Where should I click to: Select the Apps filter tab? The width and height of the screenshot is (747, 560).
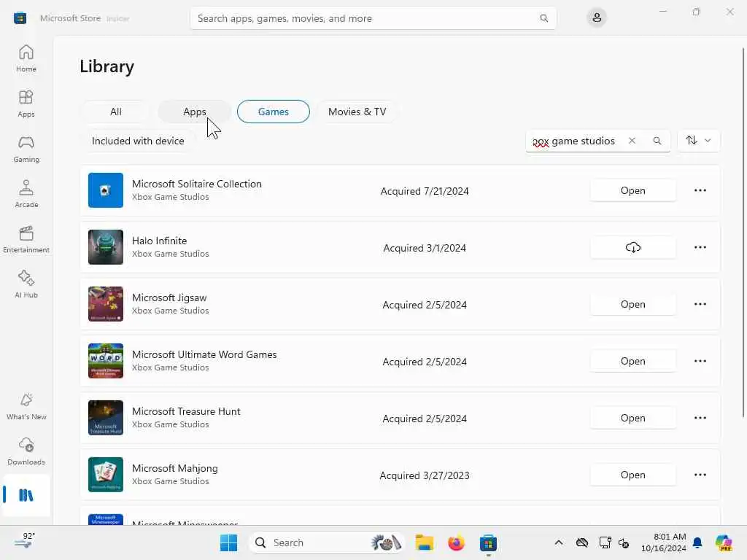[194, 112]
